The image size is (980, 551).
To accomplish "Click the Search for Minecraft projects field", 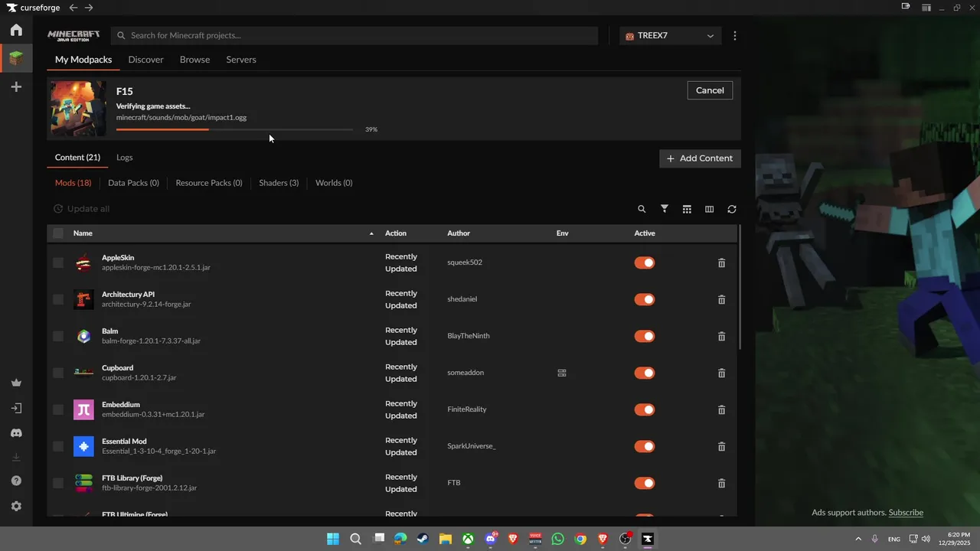I will (x=354, y=36).
